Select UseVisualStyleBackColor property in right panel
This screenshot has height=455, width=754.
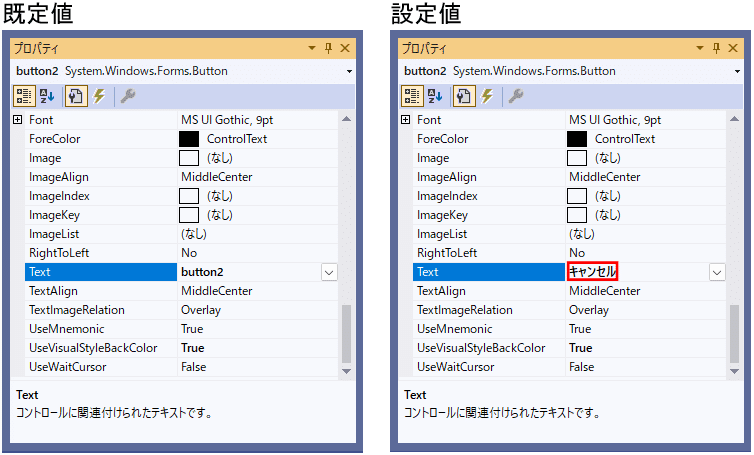click(x=489, y=348)
